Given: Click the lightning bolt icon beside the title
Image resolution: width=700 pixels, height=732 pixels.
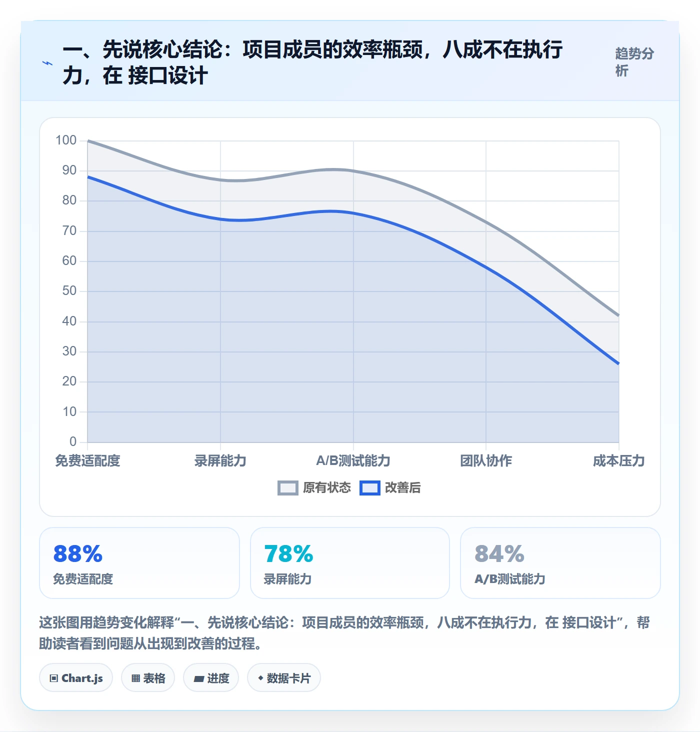Looking at the screenshot, I should 47,63.
